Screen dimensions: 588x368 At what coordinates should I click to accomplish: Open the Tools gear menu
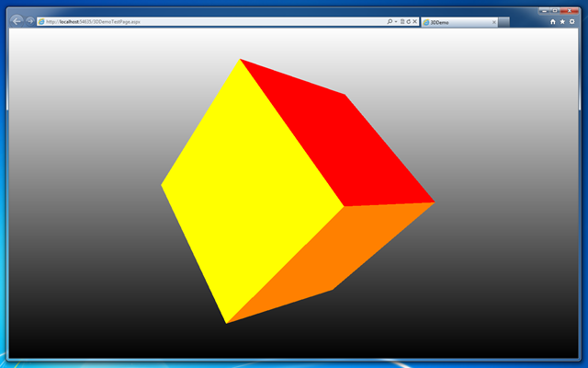[571, 22]
